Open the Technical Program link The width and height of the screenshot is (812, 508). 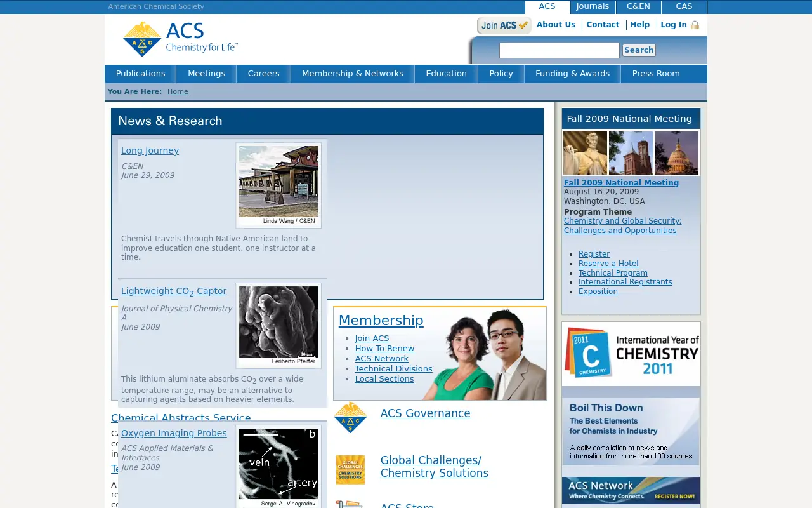tap(613, 273)
